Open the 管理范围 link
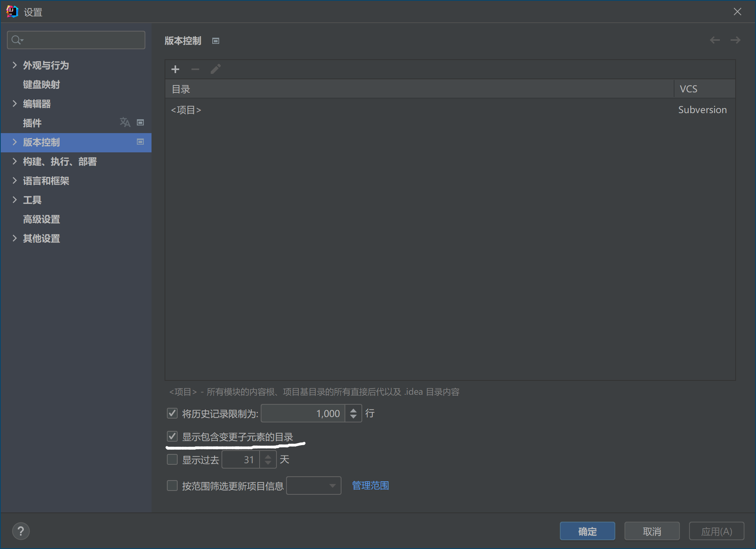The height and width of the screenshot is (549, 756). pyautogui.click(x=370, y=486)
